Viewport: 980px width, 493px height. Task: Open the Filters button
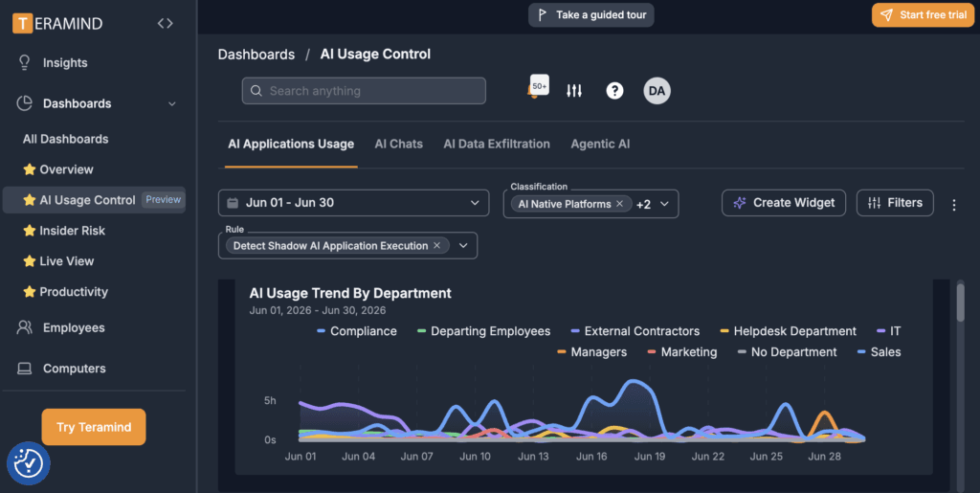895,203
